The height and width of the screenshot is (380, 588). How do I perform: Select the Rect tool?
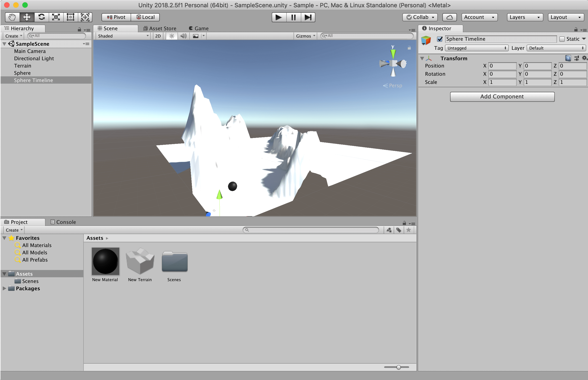[x=71, y=17]
